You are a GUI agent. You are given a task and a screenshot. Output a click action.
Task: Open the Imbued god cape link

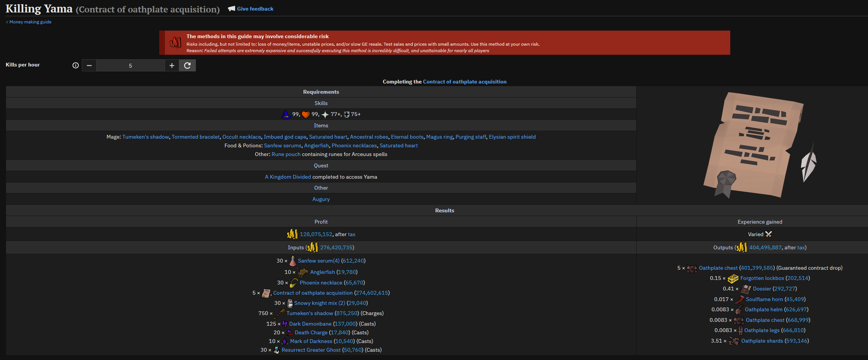click(x=285, y=137)
